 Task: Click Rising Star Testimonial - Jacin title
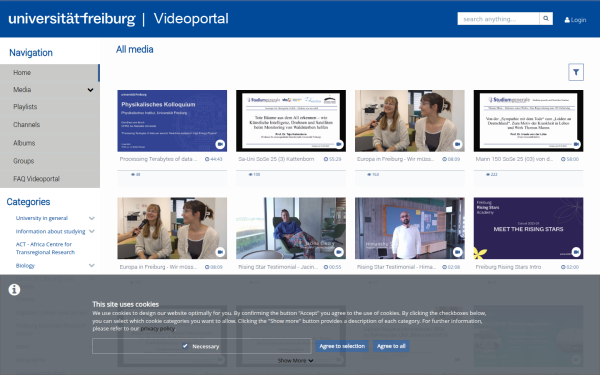(x=278, y=267)
